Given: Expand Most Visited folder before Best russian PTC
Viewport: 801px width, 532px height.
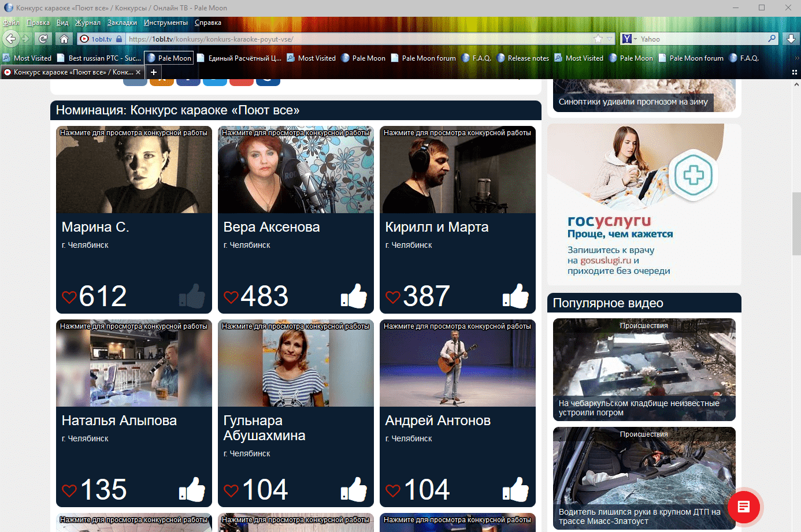Looking at the screenshot, I should [27, 58].
